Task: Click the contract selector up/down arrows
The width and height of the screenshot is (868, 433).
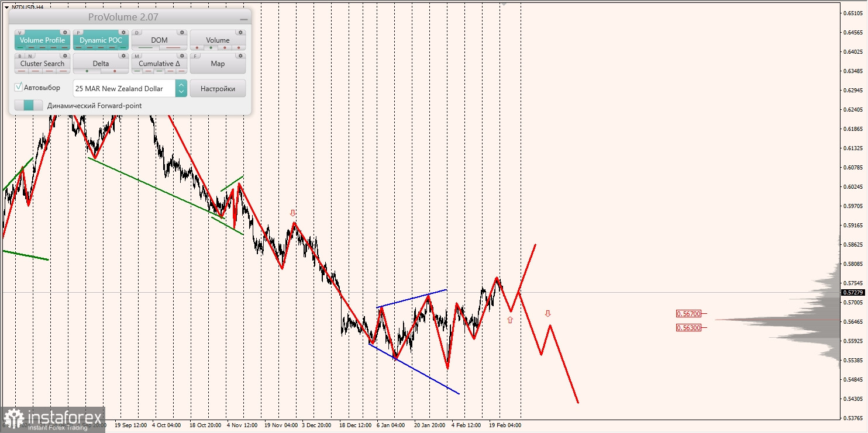Action: tap(181, 88)
